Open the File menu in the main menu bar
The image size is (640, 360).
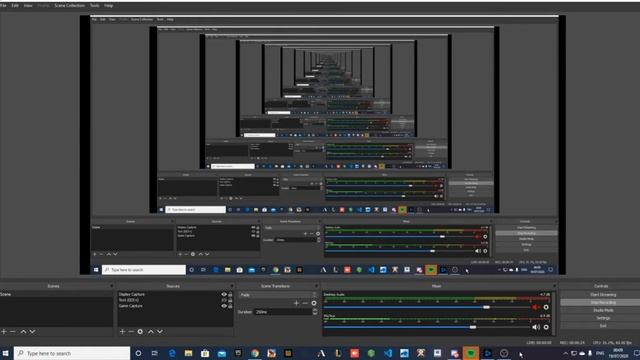tap(3, 6)
